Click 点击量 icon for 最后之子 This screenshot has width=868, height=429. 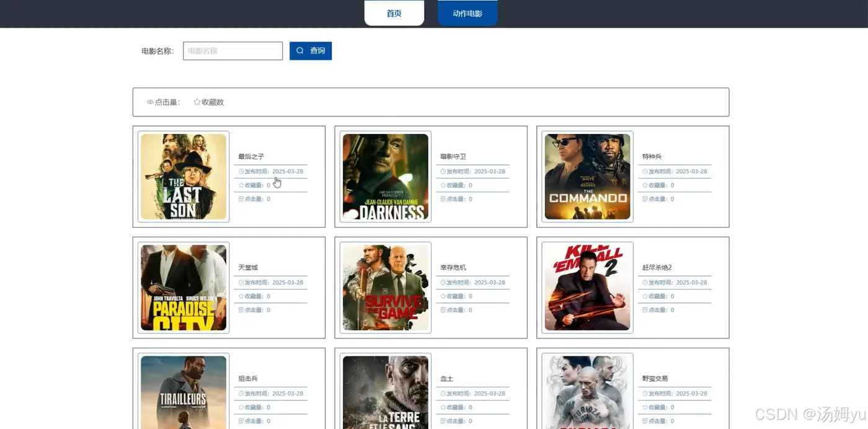(x=241, y=199)
